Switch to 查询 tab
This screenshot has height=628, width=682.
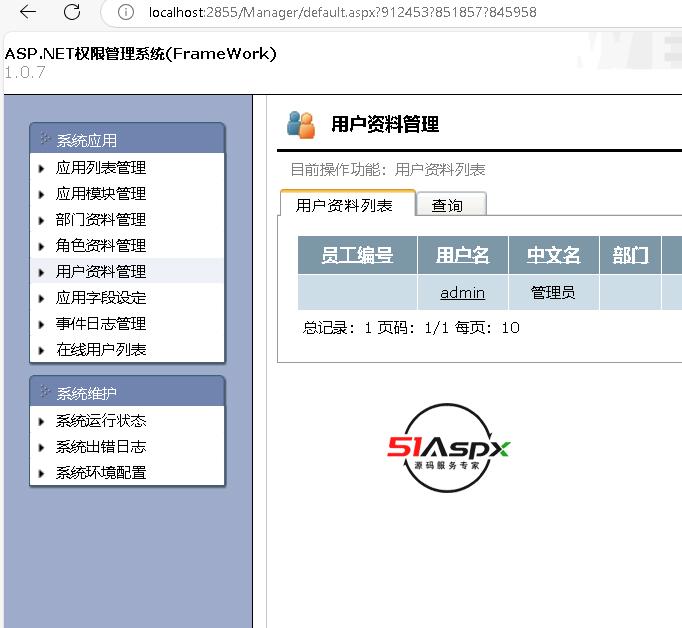pos(451,205)
